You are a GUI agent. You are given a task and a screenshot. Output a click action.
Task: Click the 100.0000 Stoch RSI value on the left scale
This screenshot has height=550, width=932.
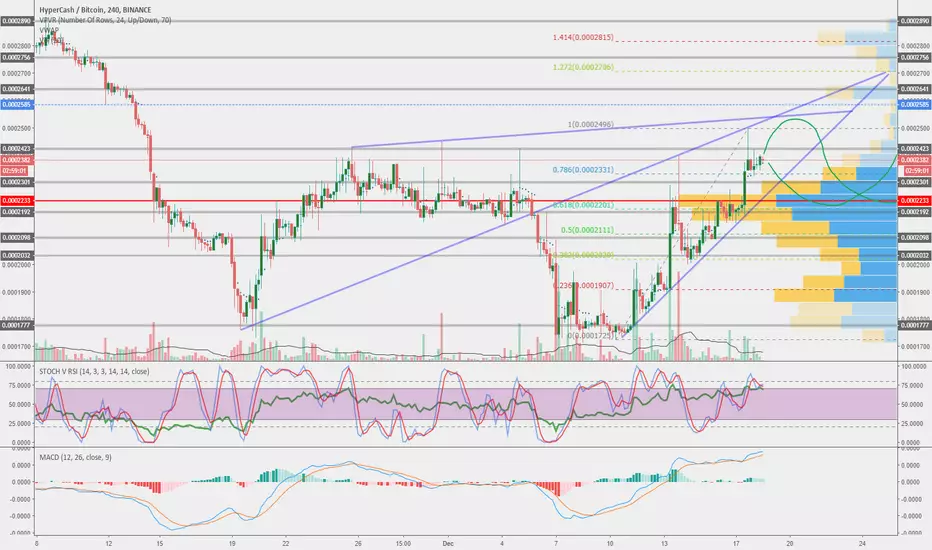[18, 367]
